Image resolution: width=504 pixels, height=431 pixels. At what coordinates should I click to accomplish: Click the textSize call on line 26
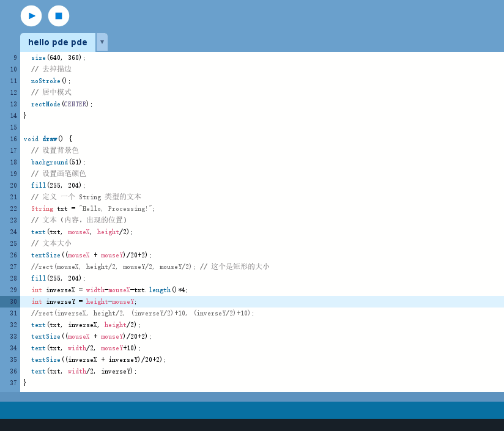46,255
